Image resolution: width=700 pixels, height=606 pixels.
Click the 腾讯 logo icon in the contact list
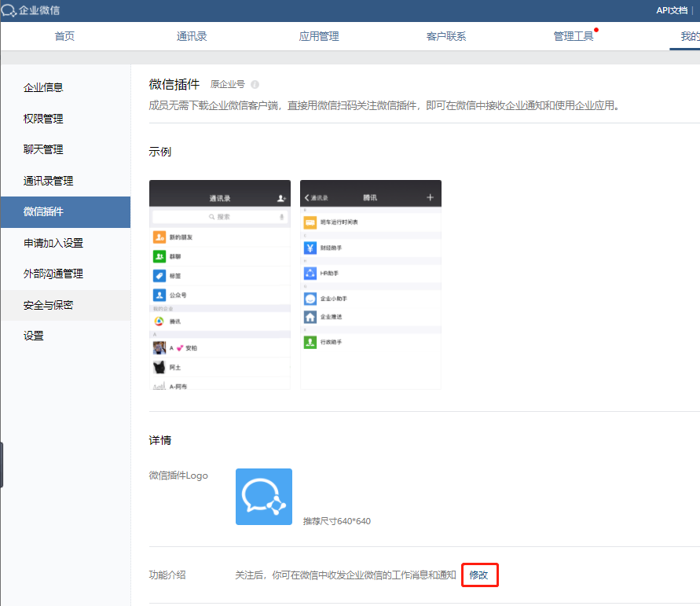(159, 321)
